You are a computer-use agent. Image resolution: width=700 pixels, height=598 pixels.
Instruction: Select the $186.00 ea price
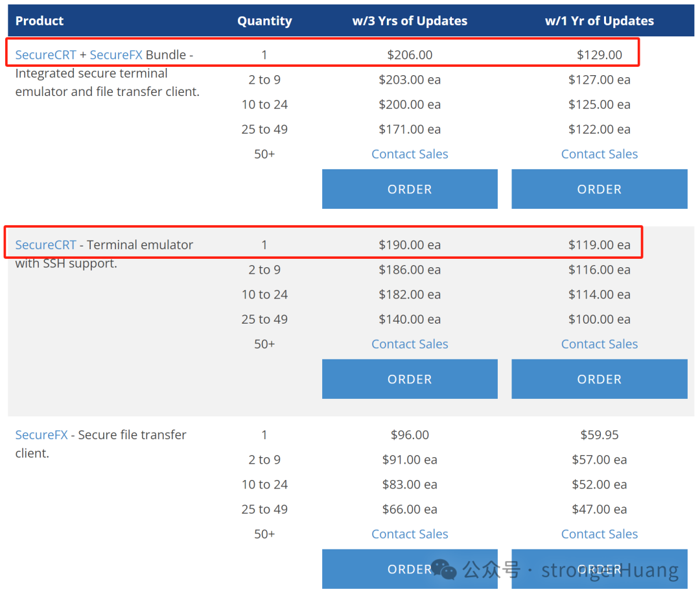click(x=410, y=270)
